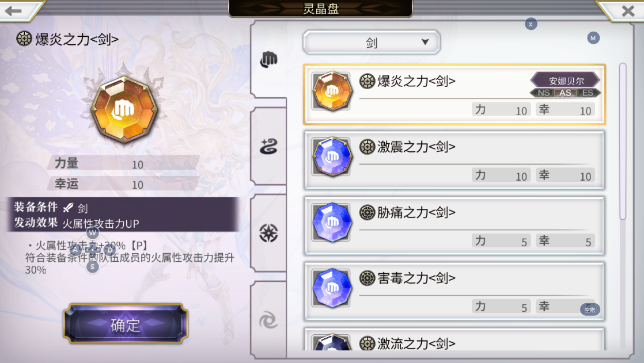The height and width of the screenshot is (363, 644).
Task: Click the grasta list scrollbar
Action: (623, 141)
